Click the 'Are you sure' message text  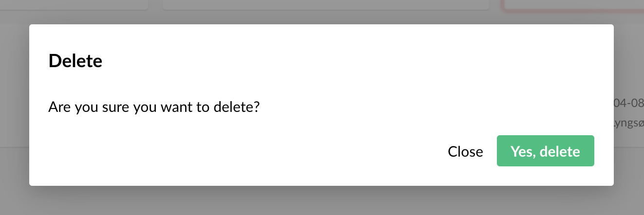tap(153, 107)
